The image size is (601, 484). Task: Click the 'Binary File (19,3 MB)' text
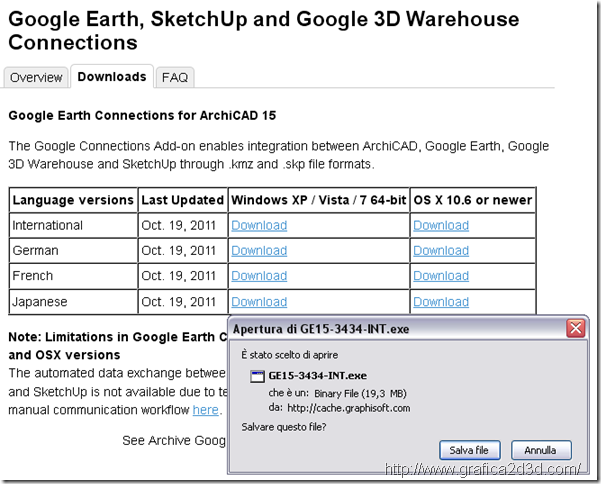coord(360,394)
